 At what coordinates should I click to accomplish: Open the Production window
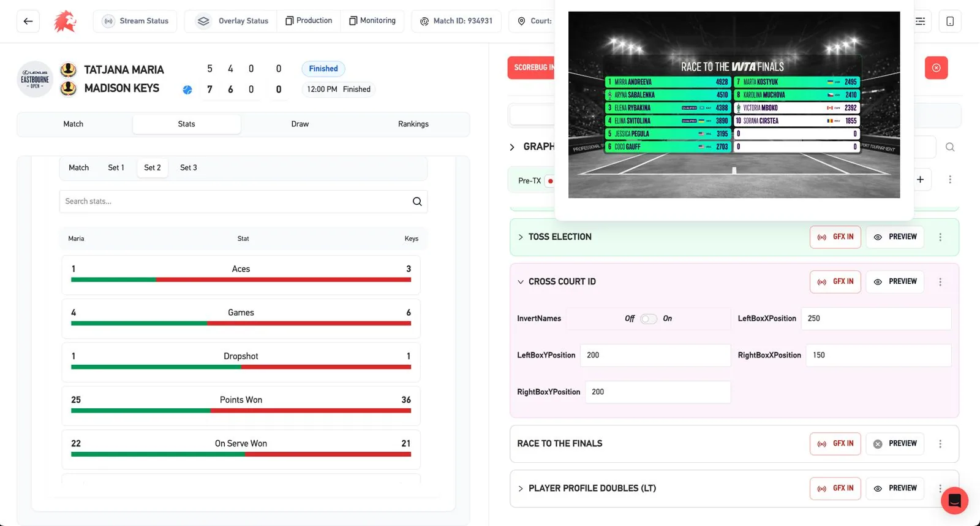click(x=309, y=21)
